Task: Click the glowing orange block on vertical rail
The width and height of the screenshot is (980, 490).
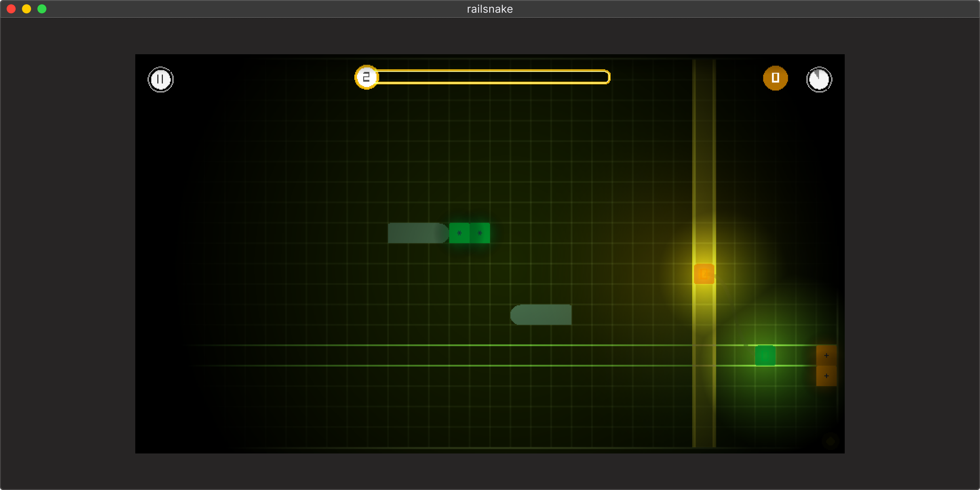Action: point(704,274)
